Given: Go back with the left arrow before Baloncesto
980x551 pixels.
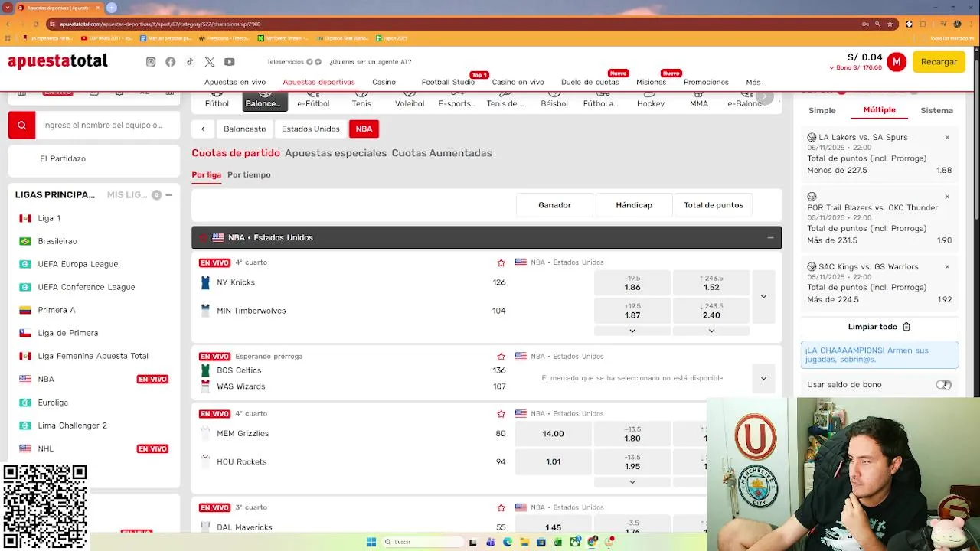Looking at the screenshot, I should click(203, 129).
